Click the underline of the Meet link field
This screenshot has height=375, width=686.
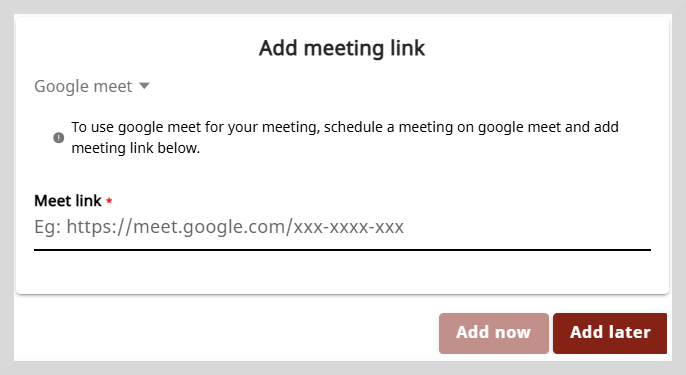pyautogui.click(x=343, y=250)
